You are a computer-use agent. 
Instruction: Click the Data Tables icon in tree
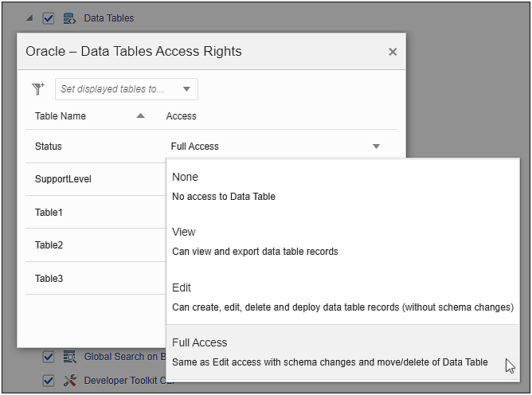coord(69,18)
